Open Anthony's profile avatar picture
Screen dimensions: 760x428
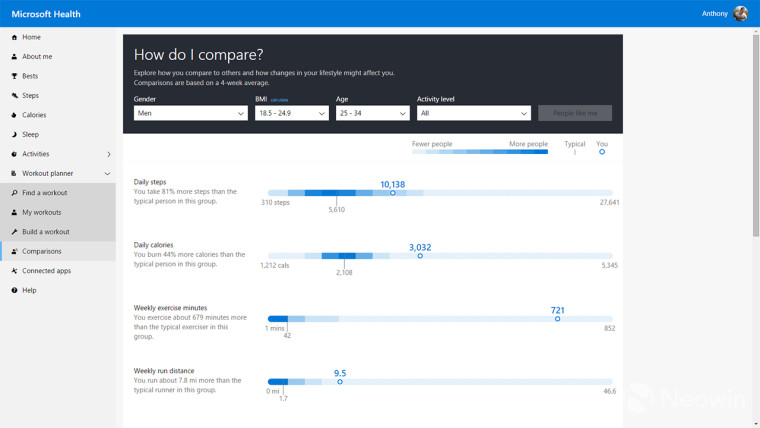(740, 14)
